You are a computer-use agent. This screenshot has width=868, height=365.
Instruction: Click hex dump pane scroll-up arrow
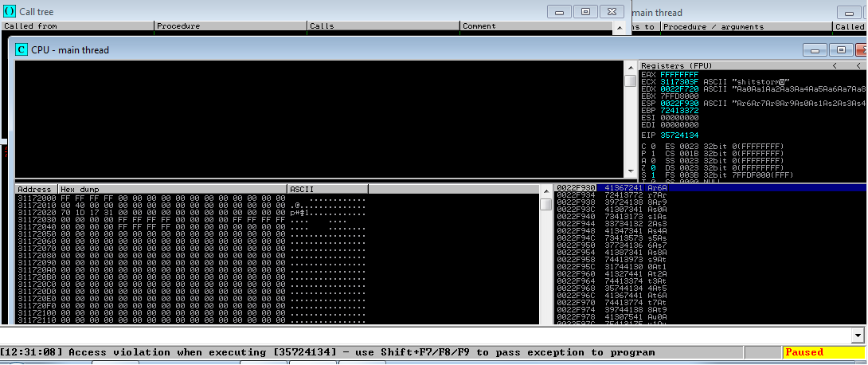pyautogui.click(x=545, y=190)
